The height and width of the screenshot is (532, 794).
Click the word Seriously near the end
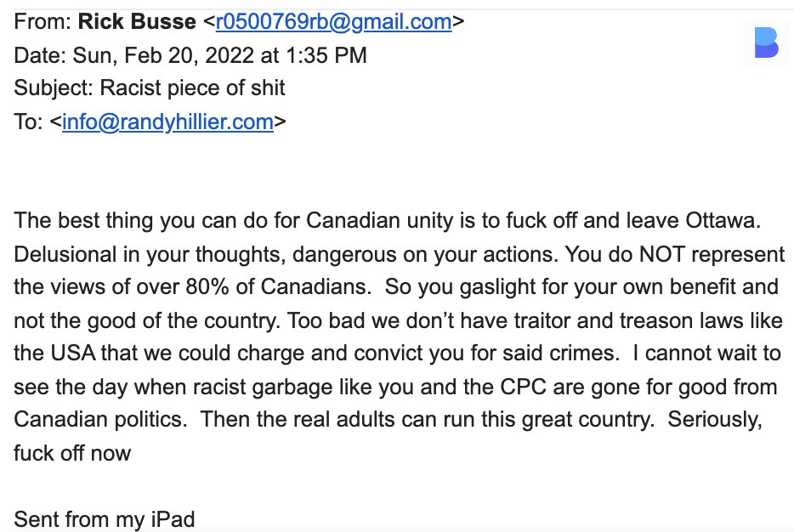tap(714, 420)
